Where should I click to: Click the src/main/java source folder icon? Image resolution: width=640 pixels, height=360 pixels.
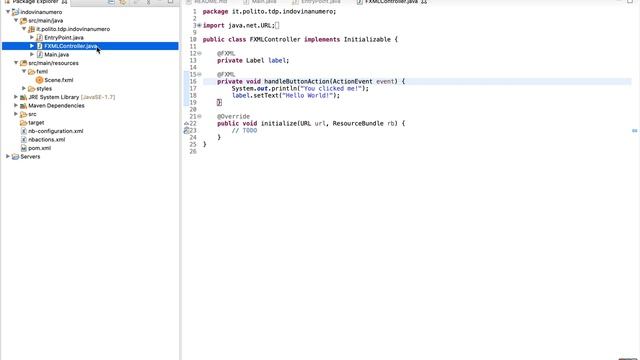[24, 20]
